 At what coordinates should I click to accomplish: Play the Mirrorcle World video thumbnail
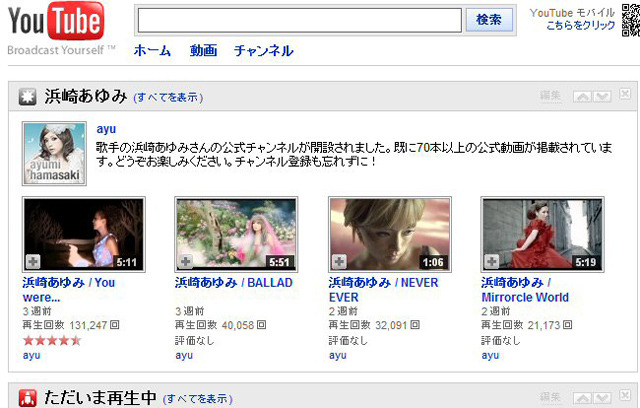coord(542,235)
